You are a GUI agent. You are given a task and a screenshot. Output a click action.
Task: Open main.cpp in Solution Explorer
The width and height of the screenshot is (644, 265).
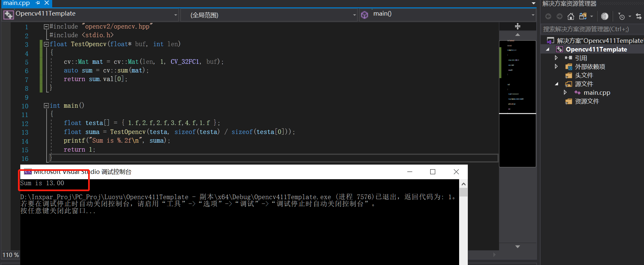597,92
